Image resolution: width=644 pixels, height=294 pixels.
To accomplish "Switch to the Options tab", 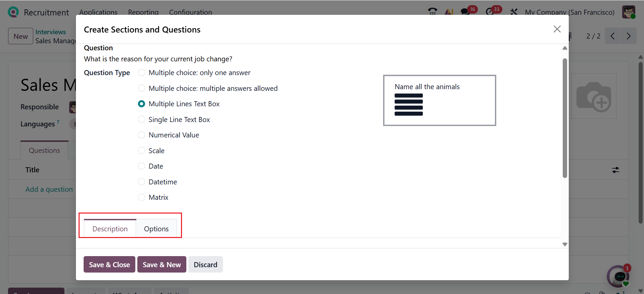I will pyautogui.click(x=156, y=229).
